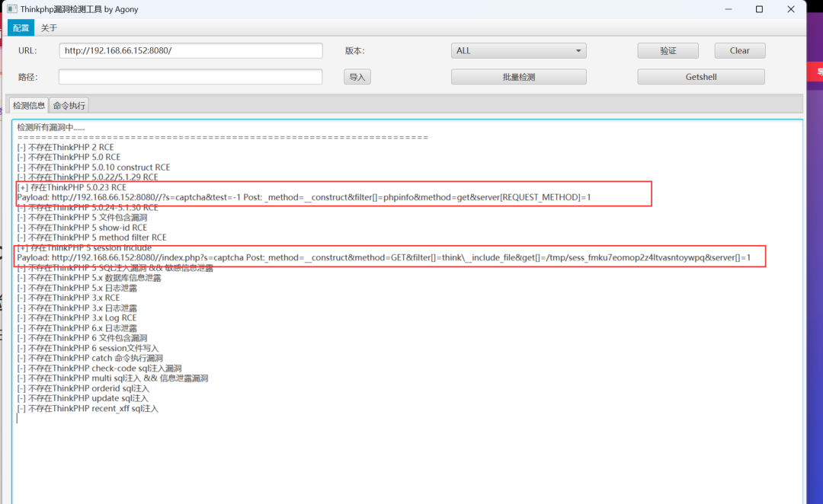Click the line 不存在ThinkPHP 6 文件包含漏洞
Viewport: 823px width, 504px height.
82,338
